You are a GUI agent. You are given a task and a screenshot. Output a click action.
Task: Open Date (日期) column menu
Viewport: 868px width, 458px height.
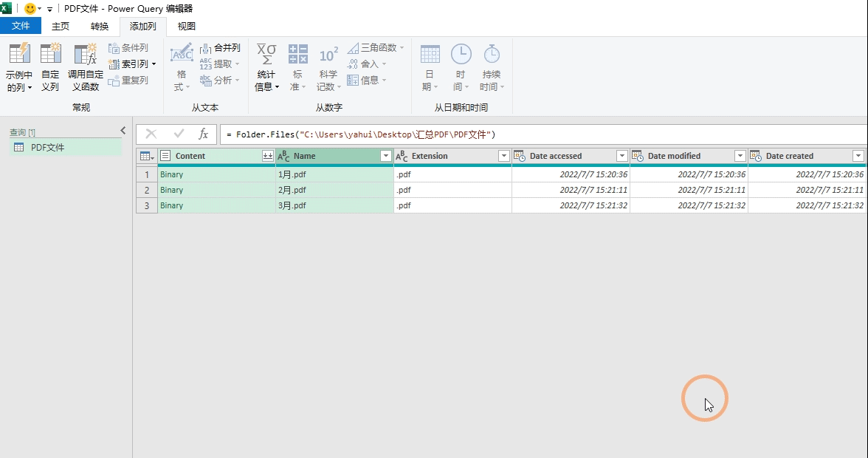point(430,67)
